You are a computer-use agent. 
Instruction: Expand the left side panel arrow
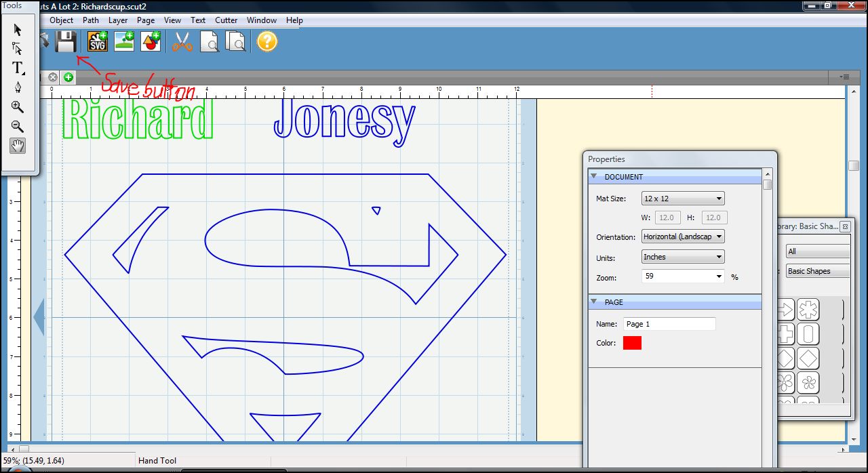coord(39,317)
